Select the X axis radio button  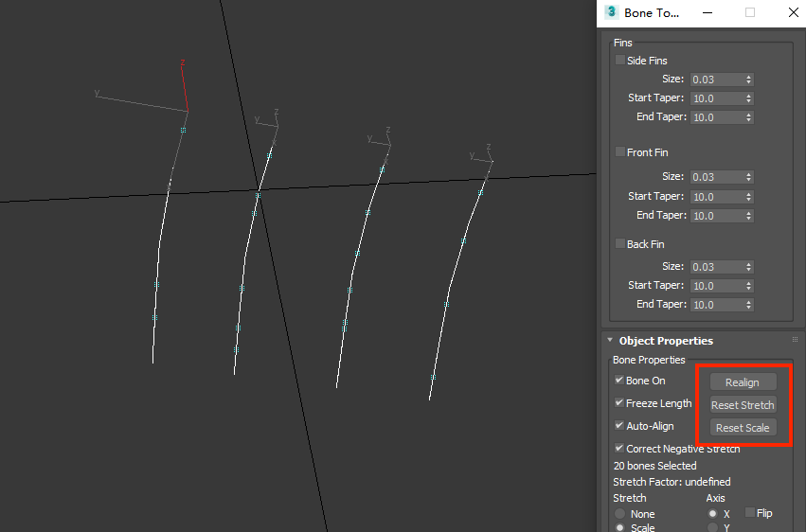click(712, 513)
